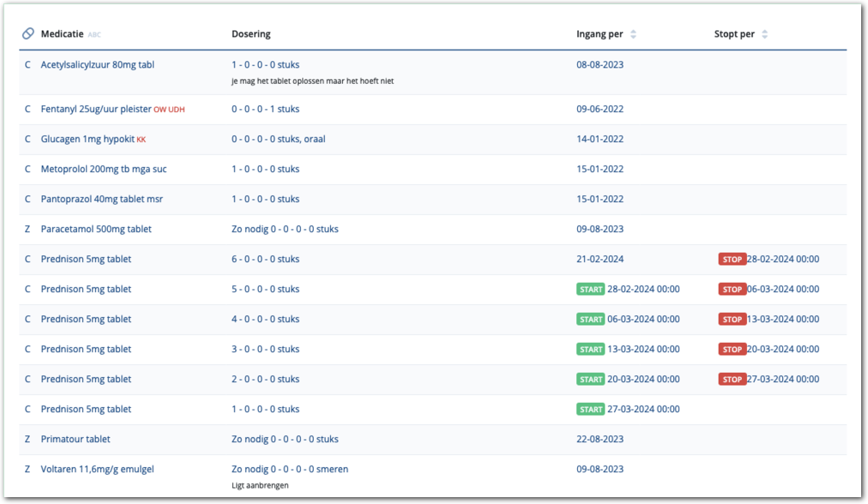Click the red OW UDH tag on Fentanyl
The height and width of the screenshot is (504, 868).
(169, 110)
